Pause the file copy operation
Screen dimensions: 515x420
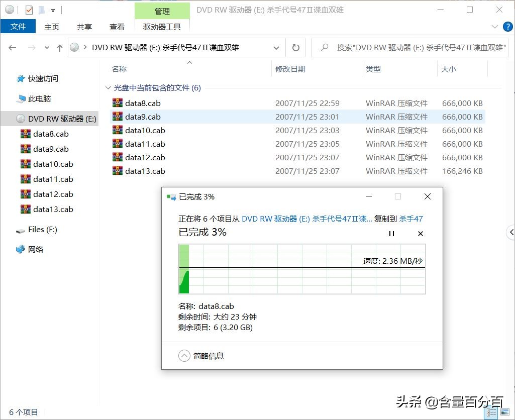pos(391,233)
